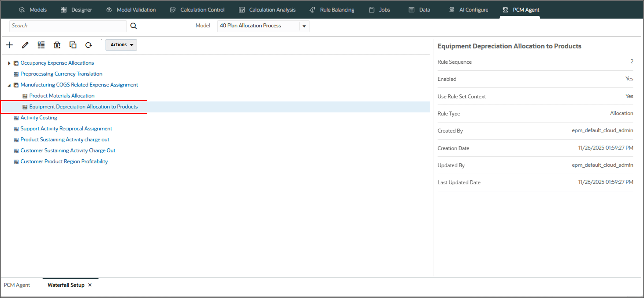Expand Occupancy Expense Allocations rule set
Screen dimensions: 644x298
9,63
